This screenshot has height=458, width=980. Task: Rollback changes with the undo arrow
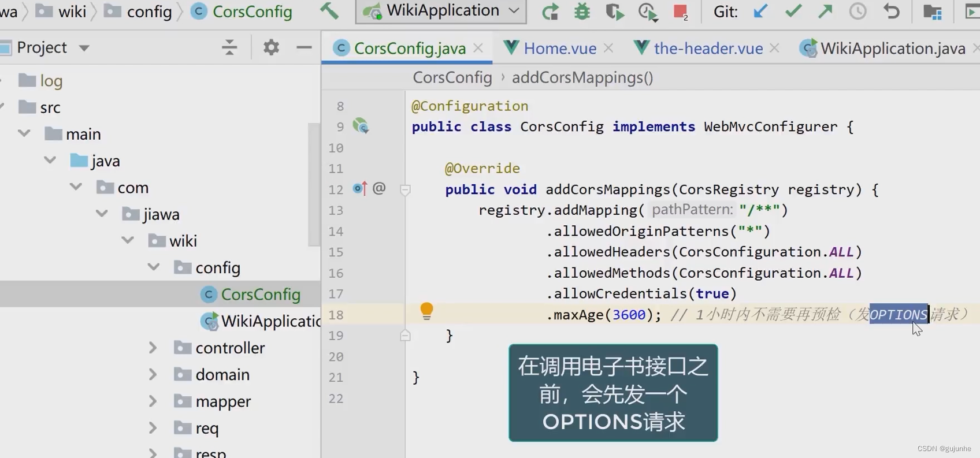click(x=891, y=12)
